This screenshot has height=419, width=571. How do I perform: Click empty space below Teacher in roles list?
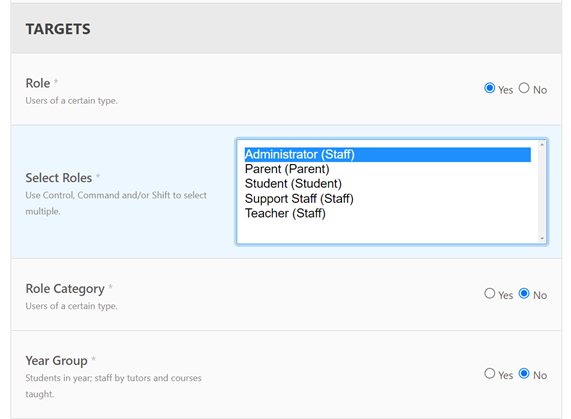coord(387,232)
